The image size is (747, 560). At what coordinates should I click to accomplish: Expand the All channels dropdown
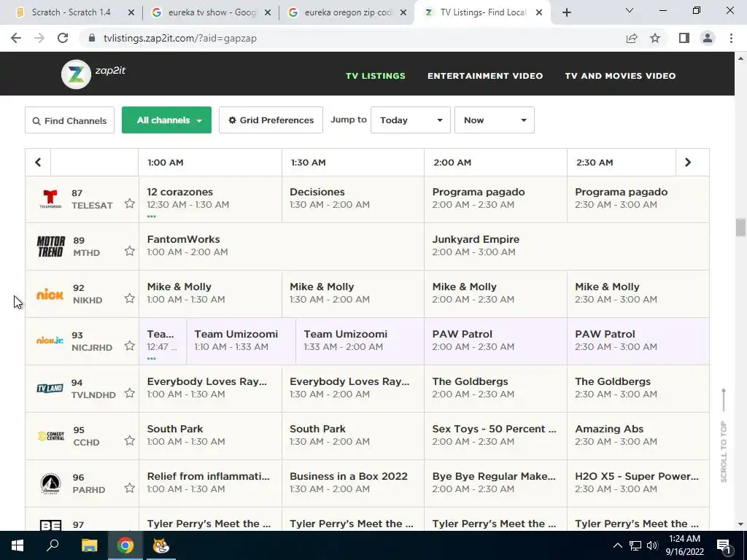click(x=166, y=120)
